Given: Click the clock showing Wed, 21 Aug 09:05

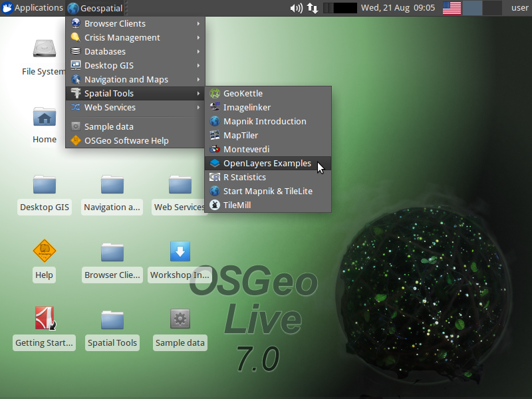Looking at the screenshot, I should 398,8.
